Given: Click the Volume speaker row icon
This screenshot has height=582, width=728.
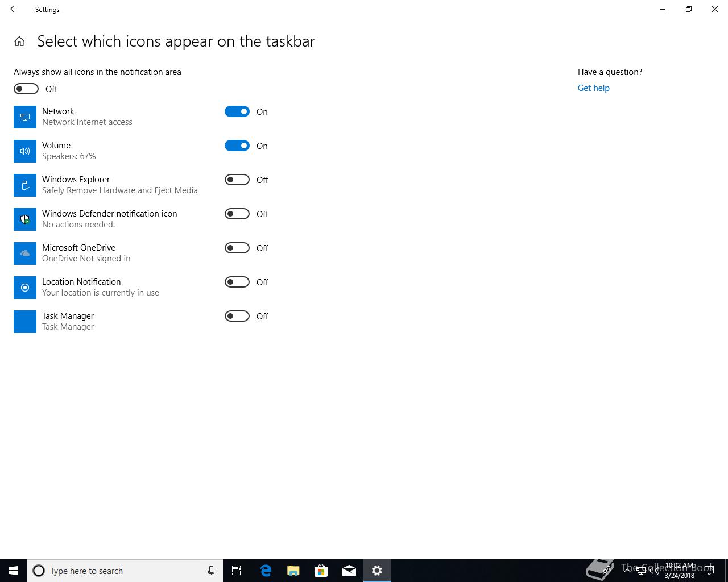Looking at the screenshot, I should (x=25, y=151).
